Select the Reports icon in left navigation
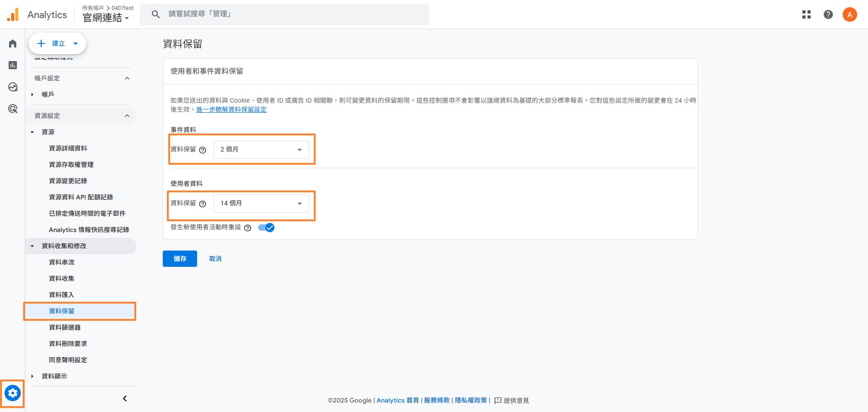The height and width of the screenshot is (412, 868). click(x=12, y=65)
